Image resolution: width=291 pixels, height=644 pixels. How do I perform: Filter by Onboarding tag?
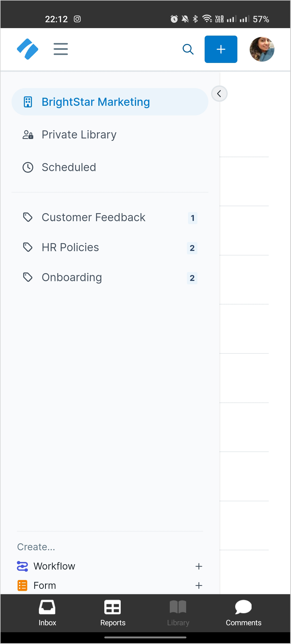point(110,277)
